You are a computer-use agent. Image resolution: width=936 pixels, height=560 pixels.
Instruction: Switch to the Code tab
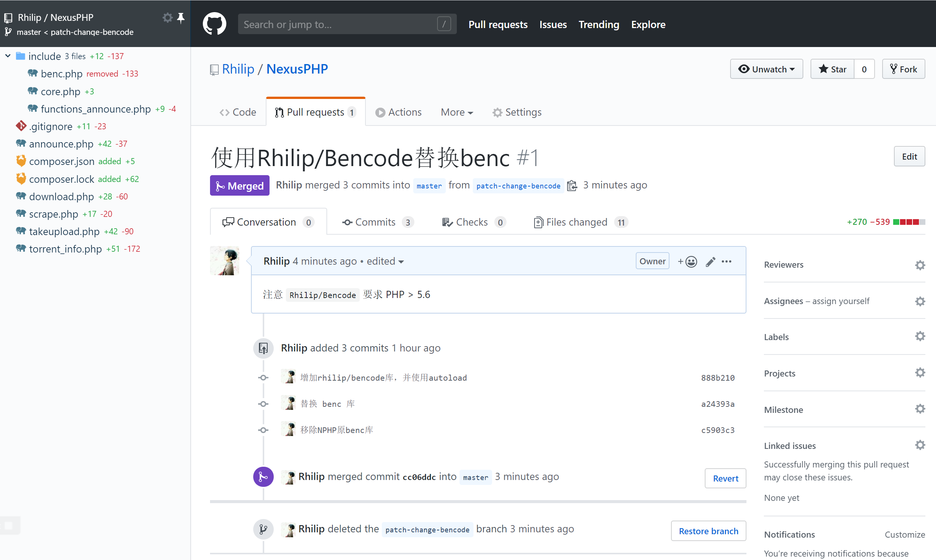(238, 112)
